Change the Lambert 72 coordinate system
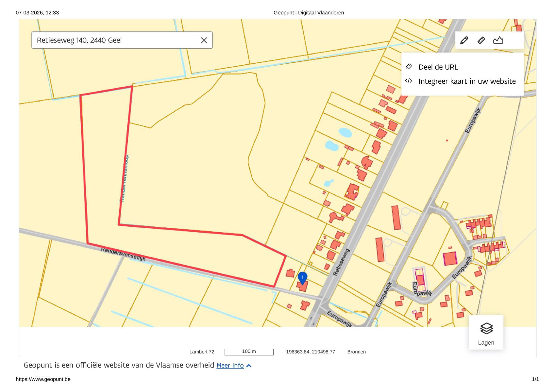 202,352
